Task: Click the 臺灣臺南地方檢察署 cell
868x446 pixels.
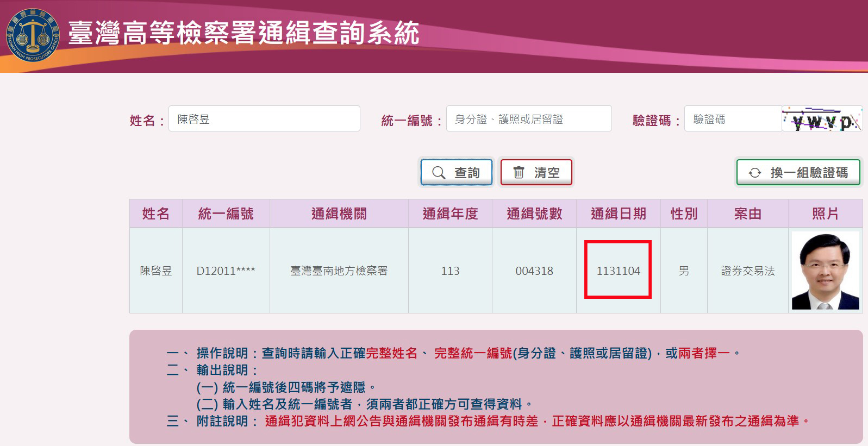Action: tap(339, 271)
